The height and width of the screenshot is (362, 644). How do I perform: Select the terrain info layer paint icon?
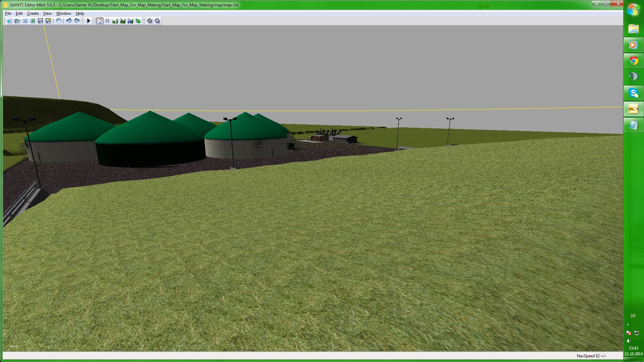pos(130,21)
